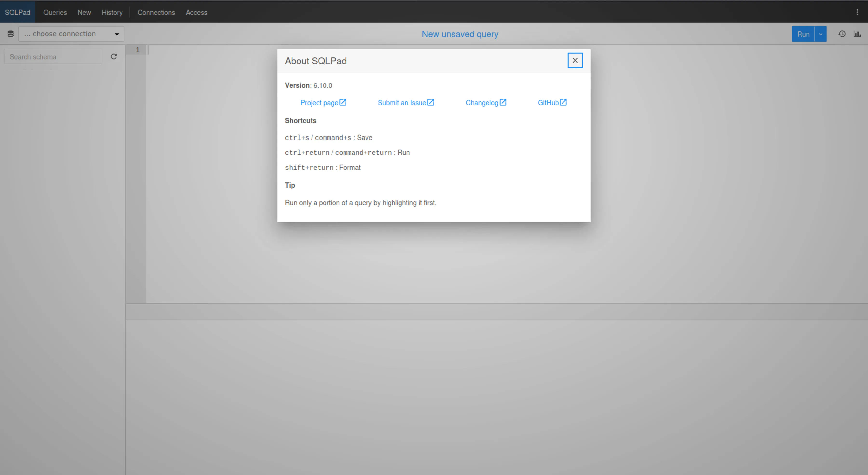Image resolution: width=868 pixels, height=475 pixels.
Task: Expand the choose connection dropdown
Action: (71, 34)
